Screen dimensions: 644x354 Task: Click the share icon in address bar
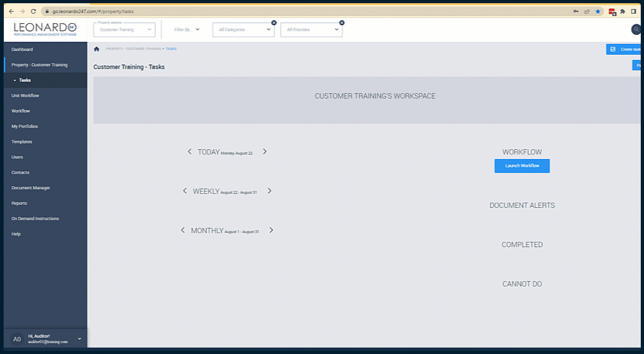click(587, 12)
